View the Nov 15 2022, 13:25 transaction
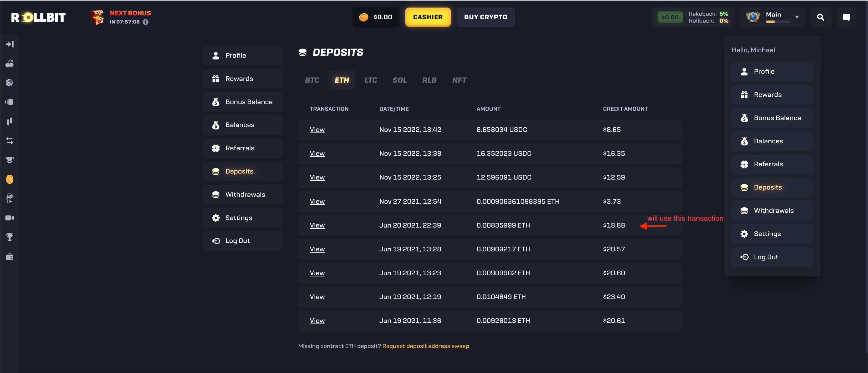 tap(317, 177)
